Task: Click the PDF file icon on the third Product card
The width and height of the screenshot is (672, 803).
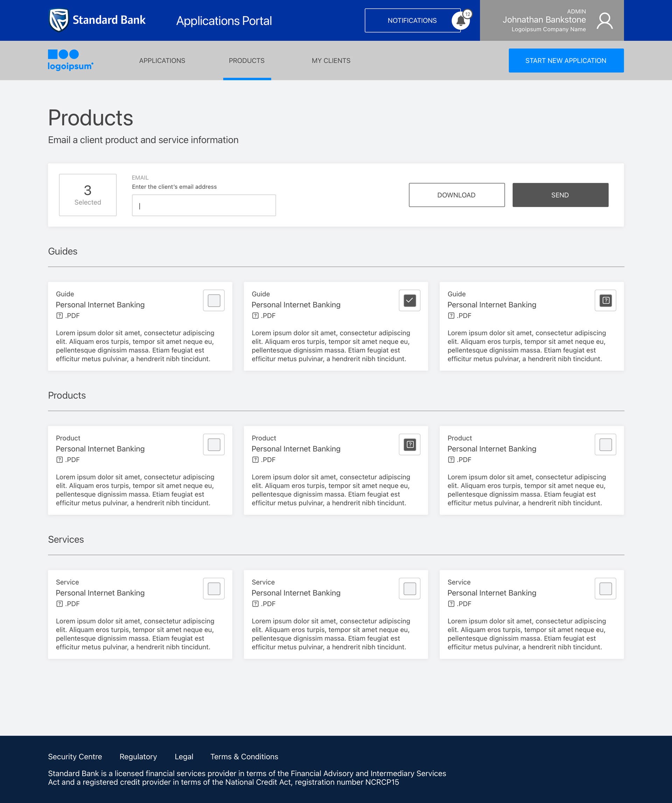Action: coord(451,459)
